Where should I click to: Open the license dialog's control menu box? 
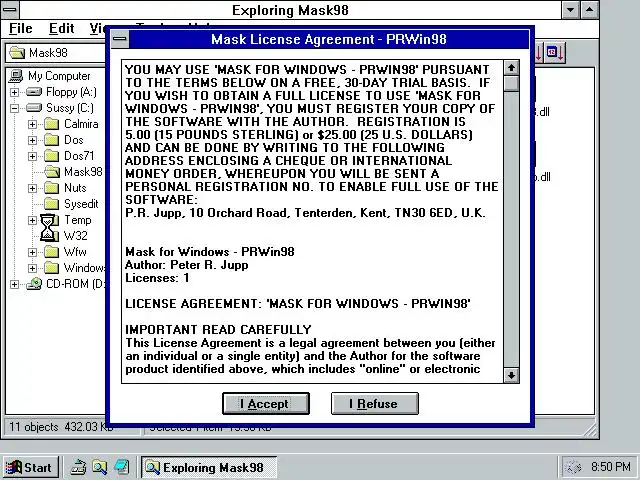click(120, 40)
